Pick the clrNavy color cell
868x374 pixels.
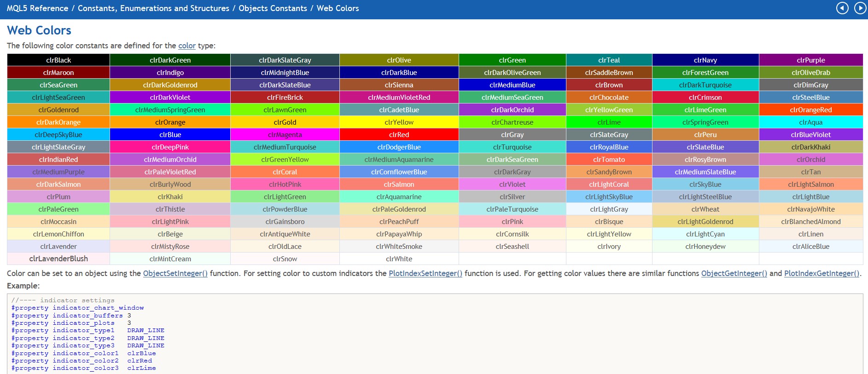(705, 60)
